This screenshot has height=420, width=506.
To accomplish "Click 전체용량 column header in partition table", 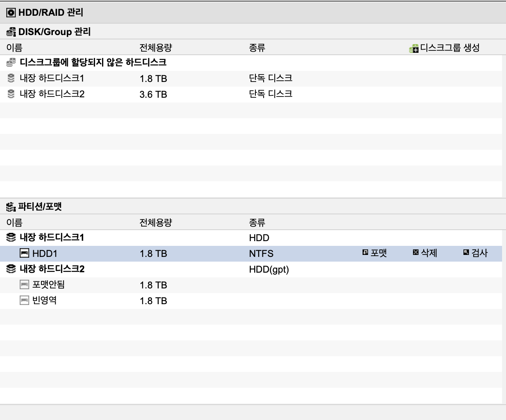I will pos(156,223).
